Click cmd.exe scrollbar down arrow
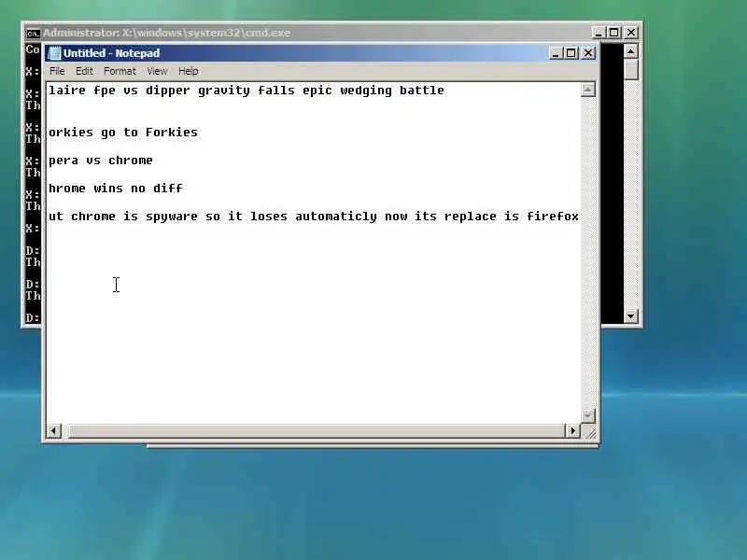The width and height of the screenshot is (747, 560). pyautogui.click(x=631, y=315)
